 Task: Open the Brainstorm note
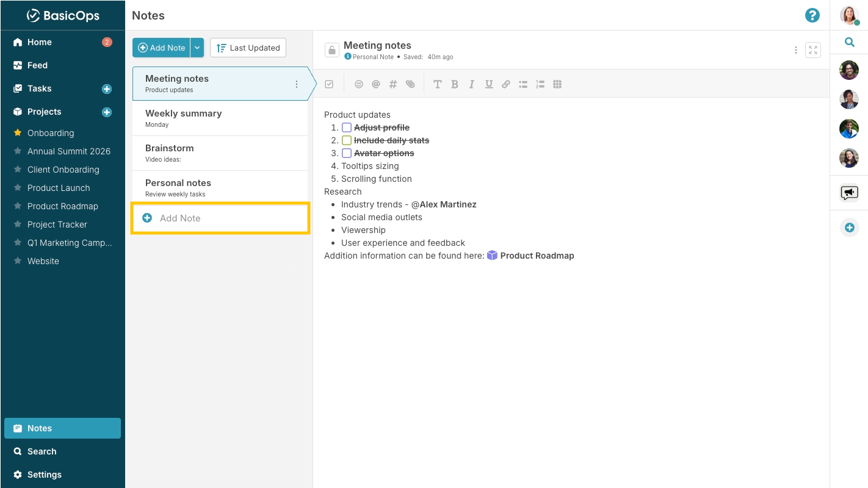[220, 153]
